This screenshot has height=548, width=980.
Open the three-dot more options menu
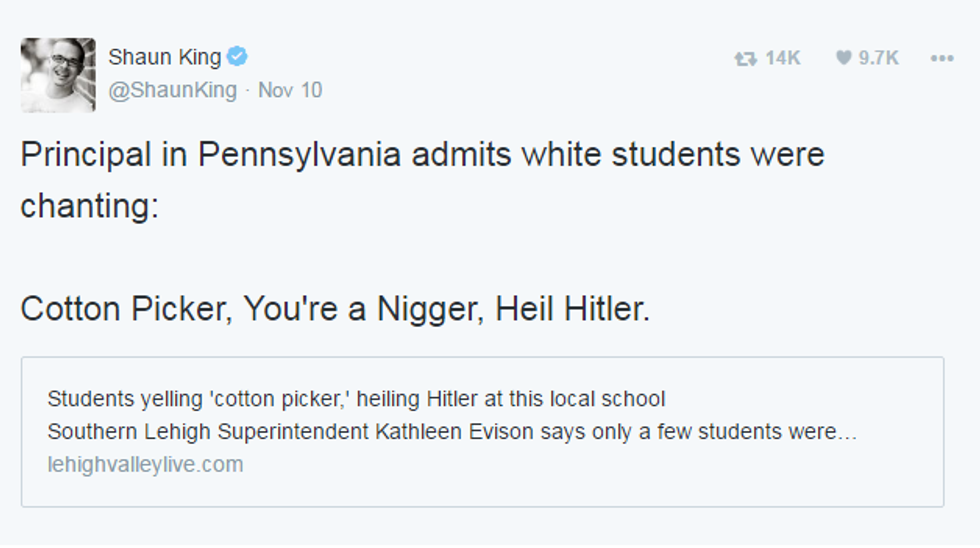941,59
